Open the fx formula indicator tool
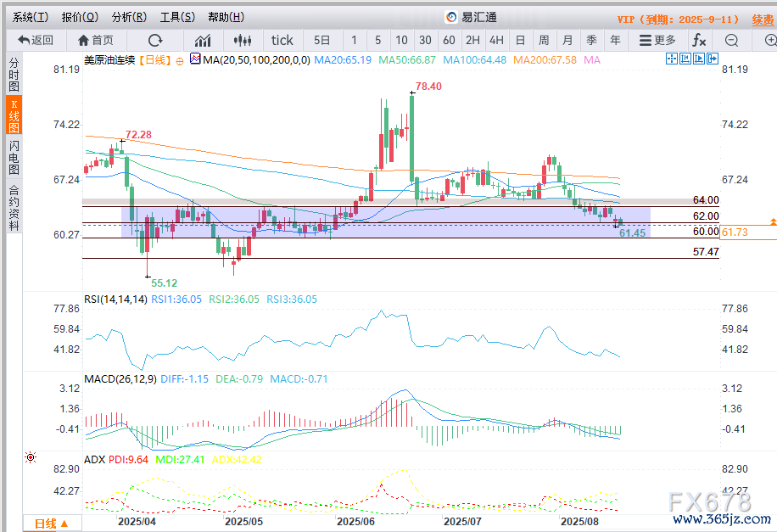The width and height of the screenshot is (777, 532). [x=699, y=40]
